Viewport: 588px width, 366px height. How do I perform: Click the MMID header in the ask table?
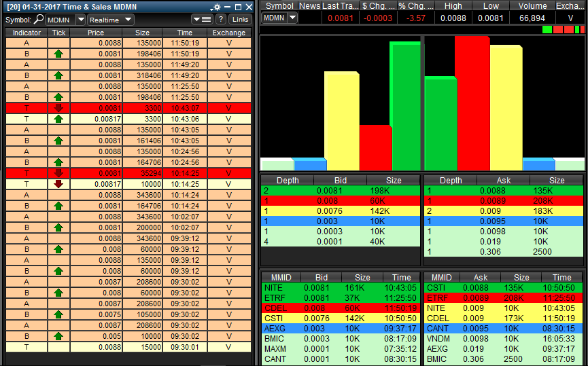(442, 277)
